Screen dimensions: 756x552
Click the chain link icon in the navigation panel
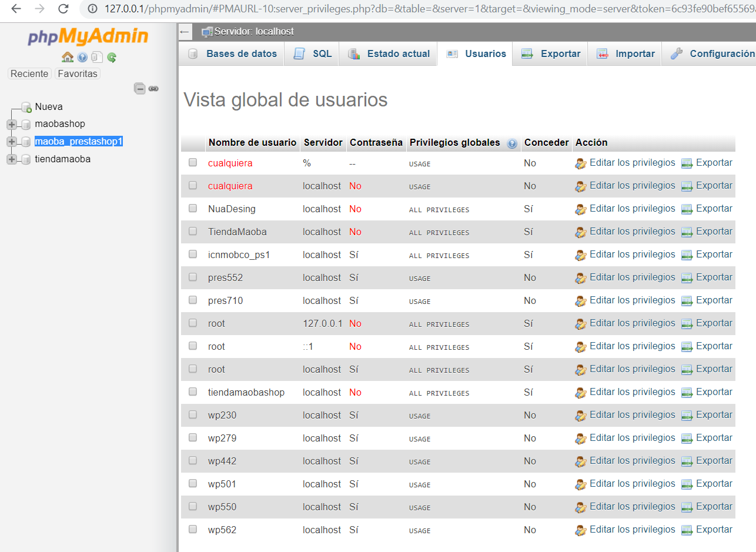tap(153, 89)
